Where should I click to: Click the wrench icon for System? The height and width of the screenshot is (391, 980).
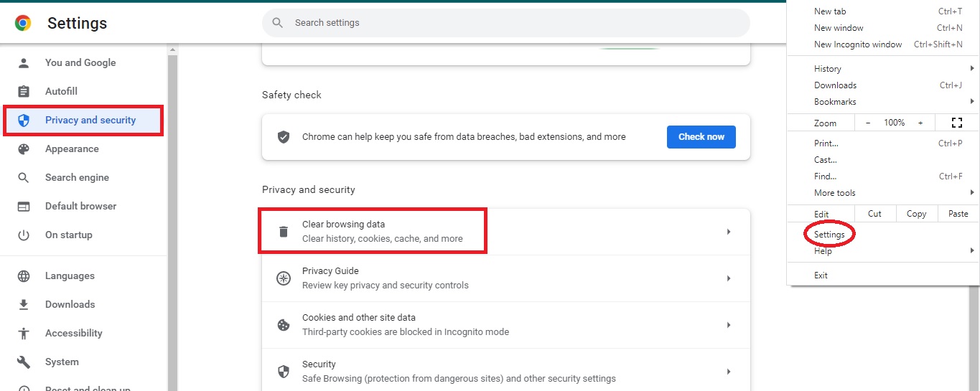[x=24, y=362]
